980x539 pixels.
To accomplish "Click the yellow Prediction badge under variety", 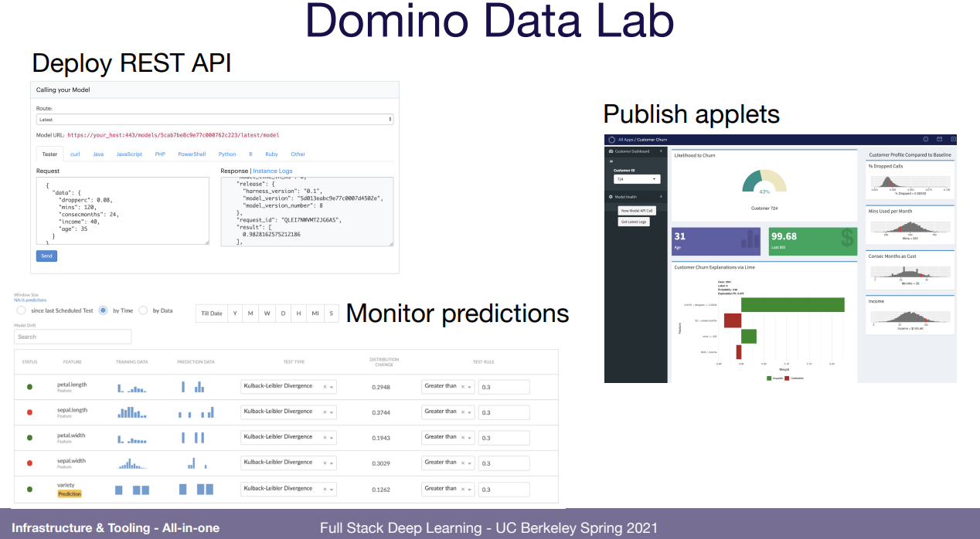I will [x=70, y=493].
